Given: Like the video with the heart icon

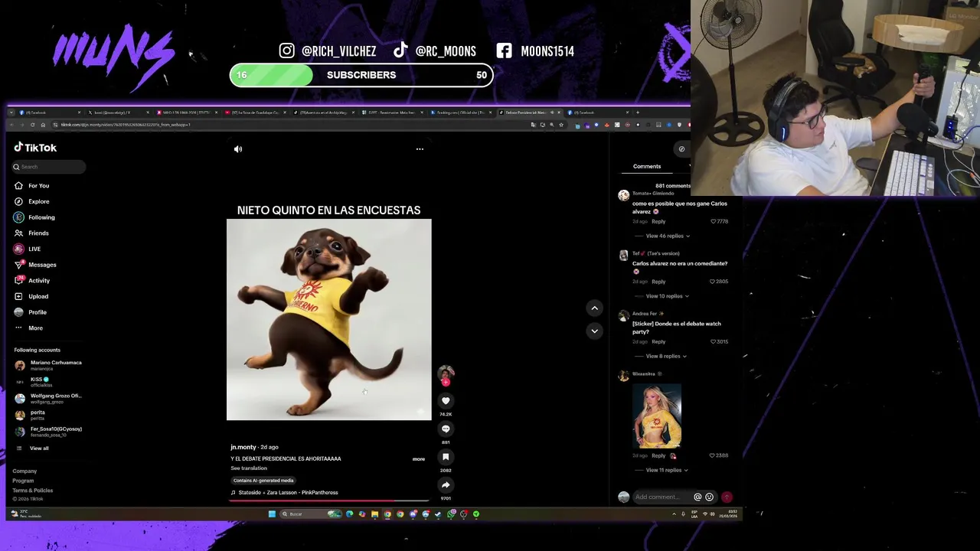Looking at the screenshot, I should pos(446,401).
